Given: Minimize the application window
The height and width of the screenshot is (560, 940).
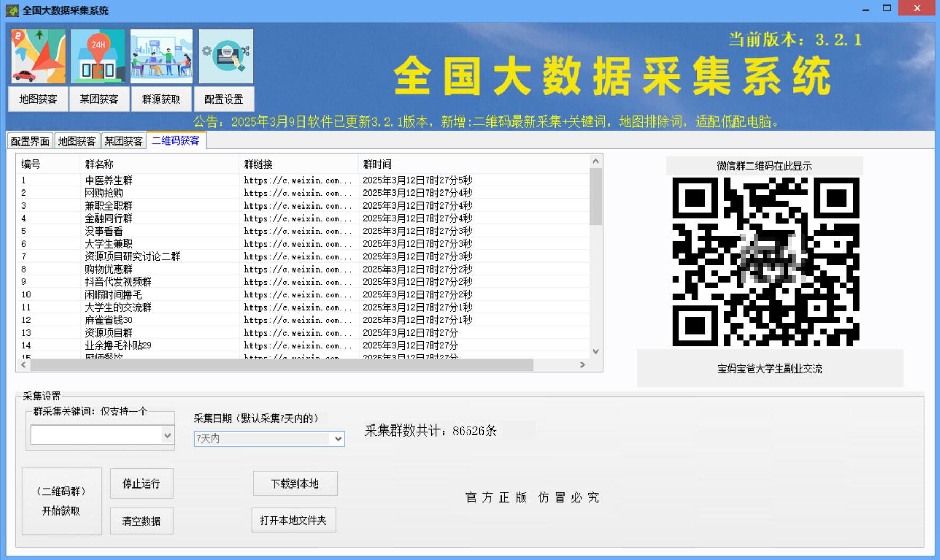Looking at the screenshot, I should coord(865,9).
